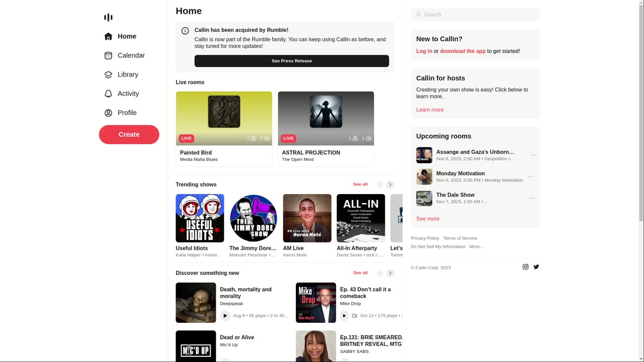Viewport: 644px width, 362px height.
Task: Open Useful Idiots show cover
Action: tap(200, 218)
